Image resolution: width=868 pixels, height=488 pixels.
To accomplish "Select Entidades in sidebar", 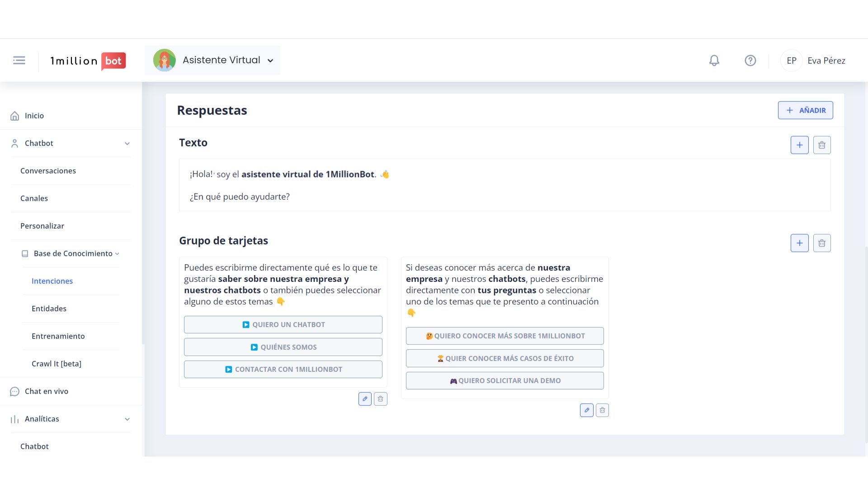I will pyautogui.click(x=49, y=309).
